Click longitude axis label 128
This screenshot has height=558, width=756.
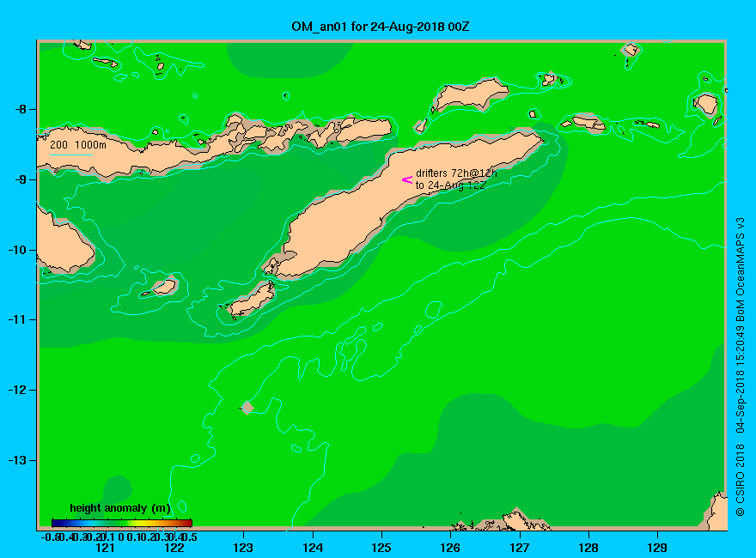coord(588,548)
